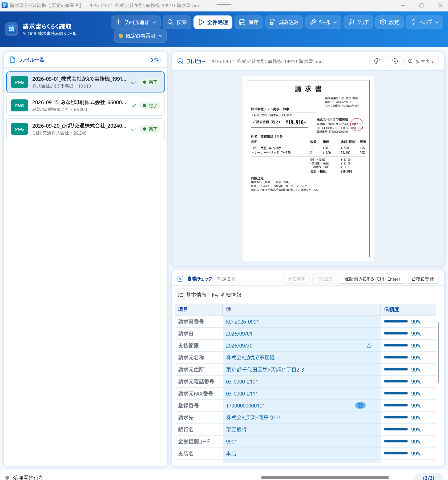Click the 3 件 file count badge
Viewport: 448px width, 480px height.
pos(155,60)
